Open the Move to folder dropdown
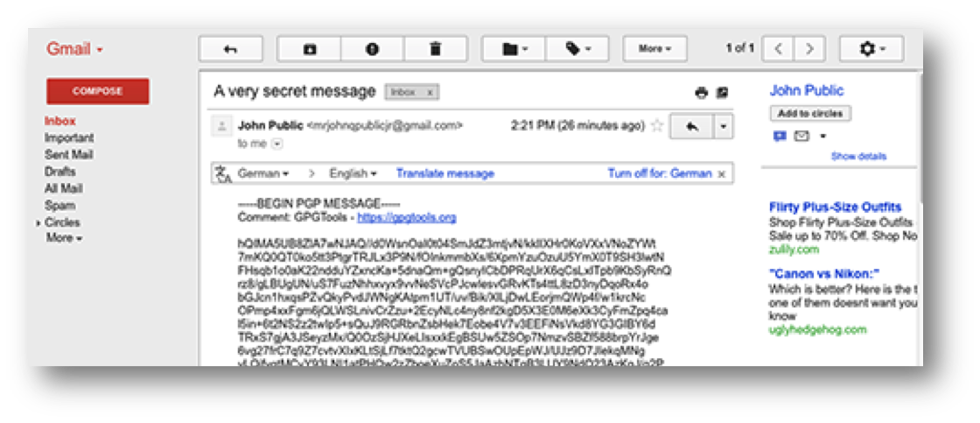 click(x=514, y=49)
